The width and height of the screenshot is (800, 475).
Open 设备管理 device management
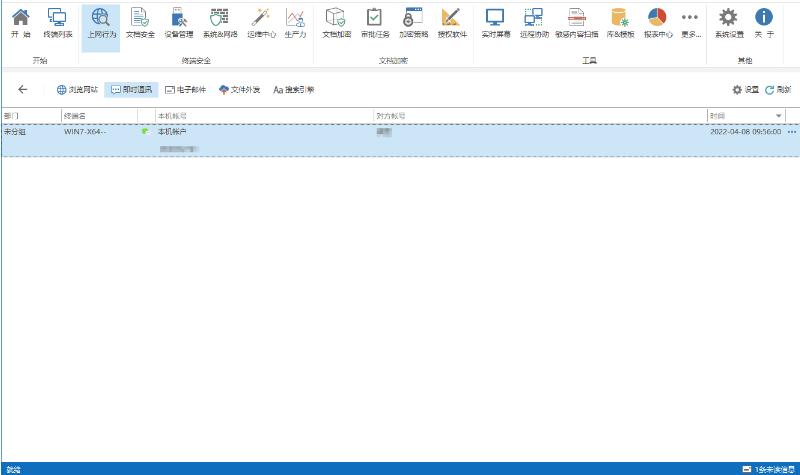point(178,23)
